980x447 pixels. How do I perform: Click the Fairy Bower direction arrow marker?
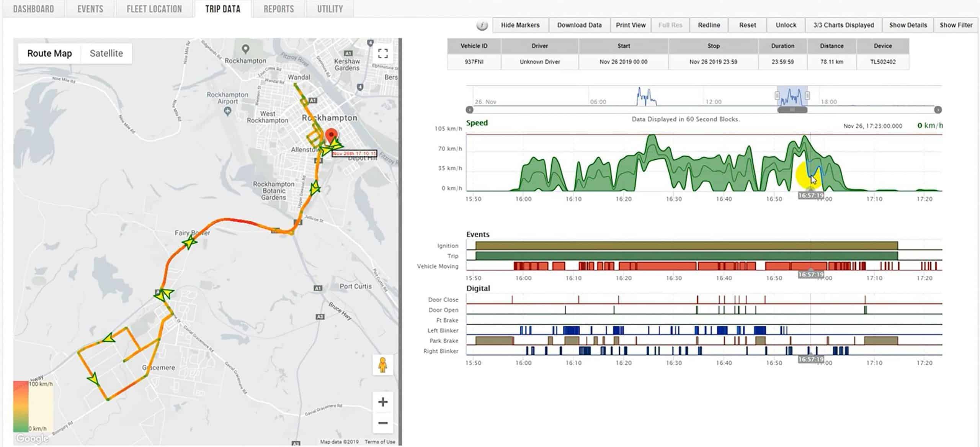point(189,242)
